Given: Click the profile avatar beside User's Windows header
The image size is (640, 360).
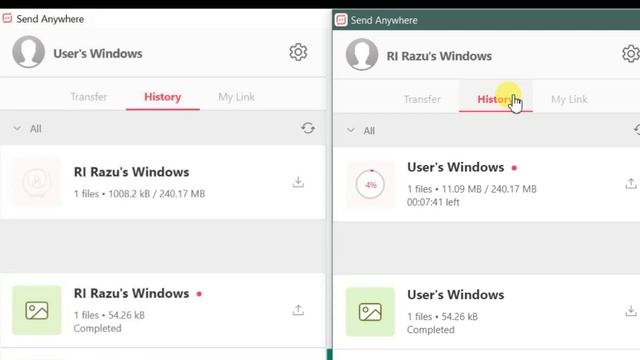Looking at the screenshot, I should [x=29, y=52].
